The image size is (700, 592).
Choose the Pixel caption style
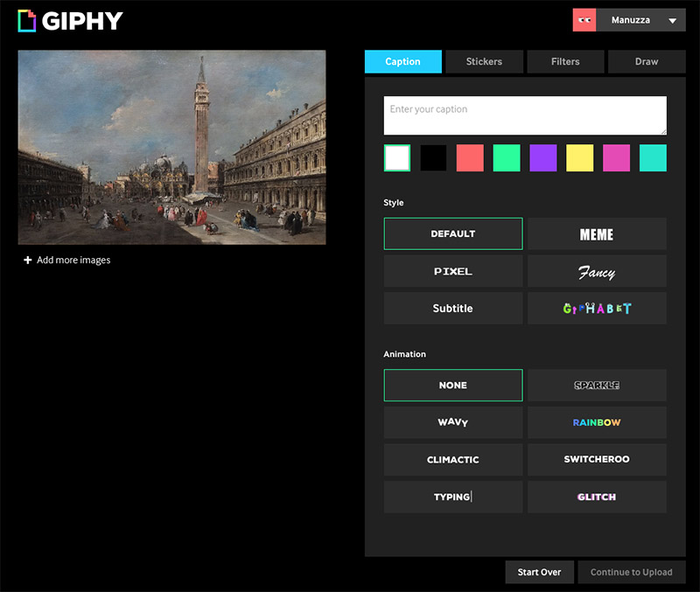click(453, 271)
